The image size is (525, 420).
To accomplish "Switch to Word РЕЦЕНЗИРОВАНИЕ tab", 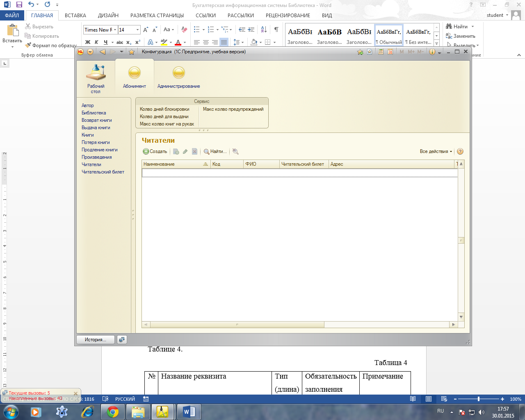I will 288,15.
